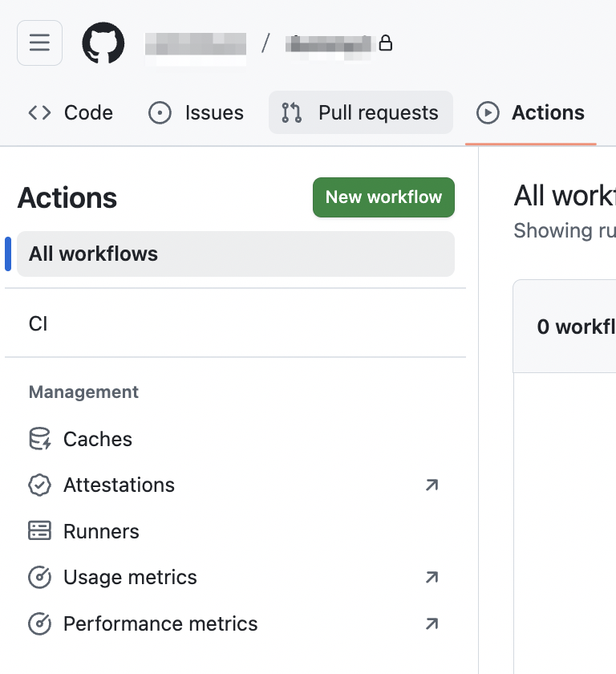Open the hamburger navigation menu
The image size is (616, 674).
[x=39, y=43]
